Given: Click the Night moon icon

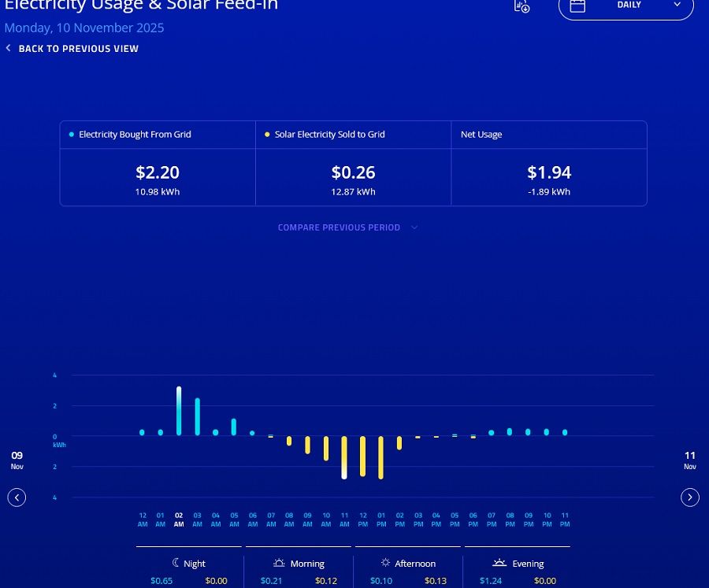Looking at the screenshot, I should 176,564.
